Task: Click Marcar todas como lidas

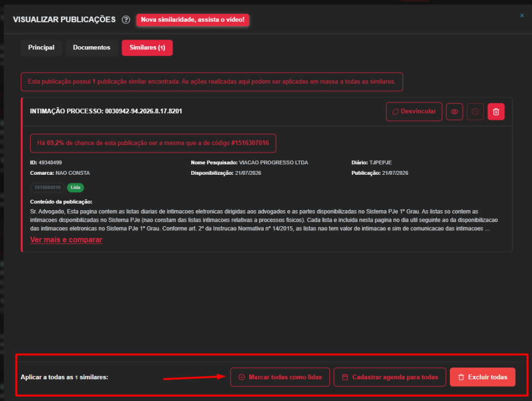Action: pyautogui.click(x=280, y=377)
